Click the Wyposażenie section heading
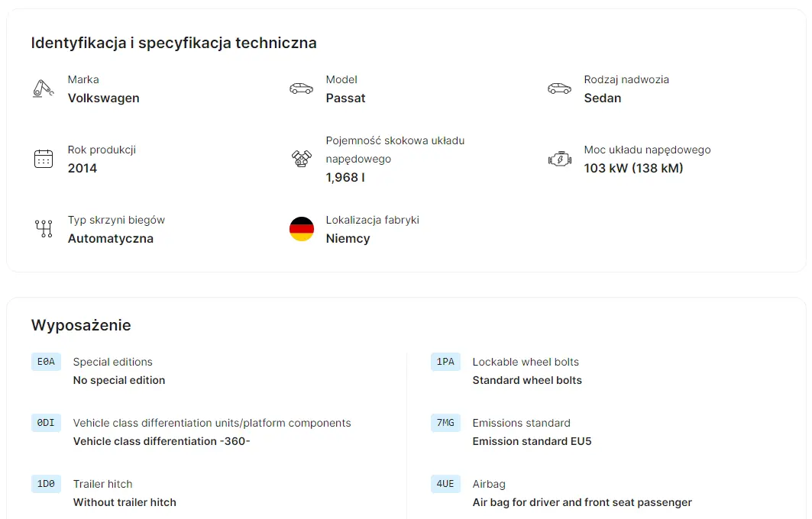The width and height of the screenshot is (812, 519). tap(81, 325)
